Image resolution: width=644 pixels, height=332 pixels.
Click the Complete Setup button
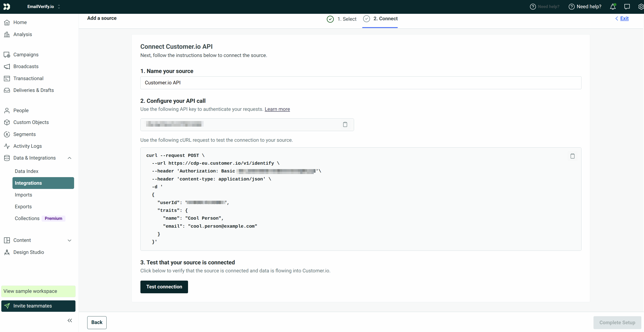coord(617,323)
